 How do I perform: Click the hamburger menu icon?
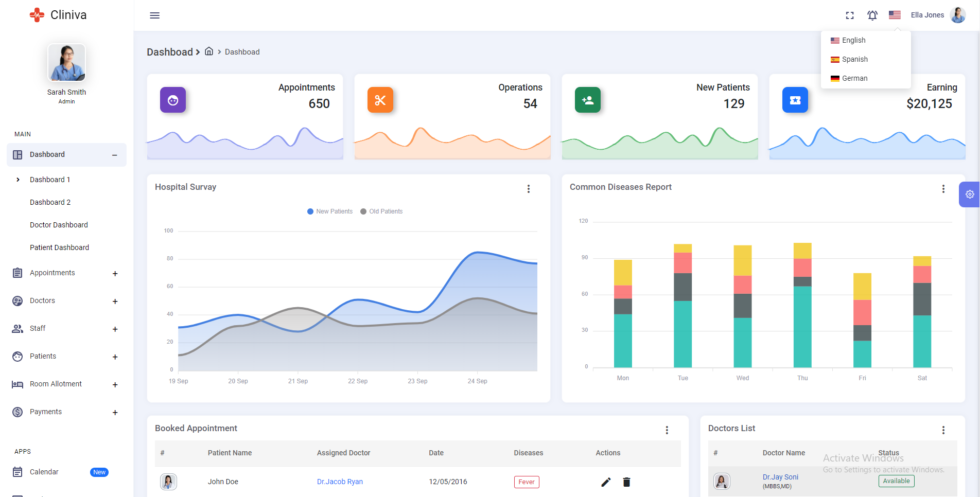(154, 15)
